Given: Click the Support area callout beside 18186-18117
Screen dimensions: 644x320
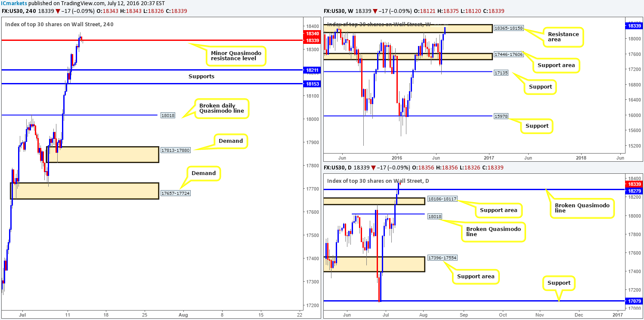Looking at the screenshot, I should 498,210.
